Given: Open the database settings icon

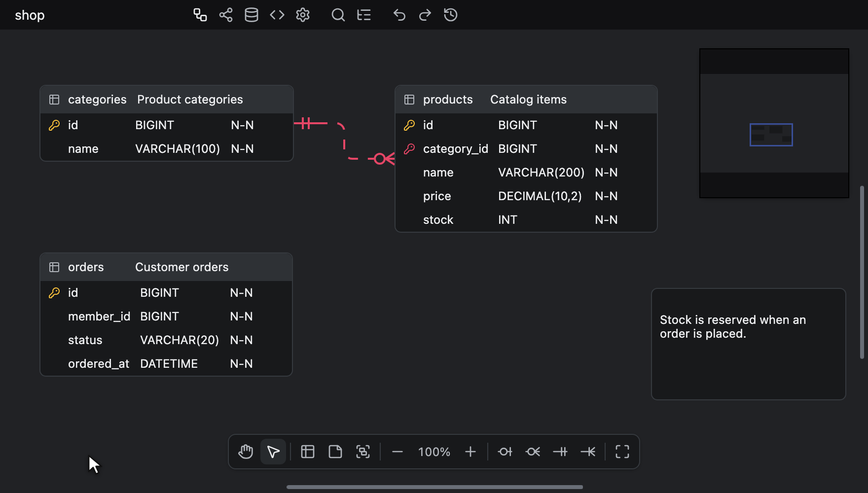Looking at the screenshot, I should 252,15.
